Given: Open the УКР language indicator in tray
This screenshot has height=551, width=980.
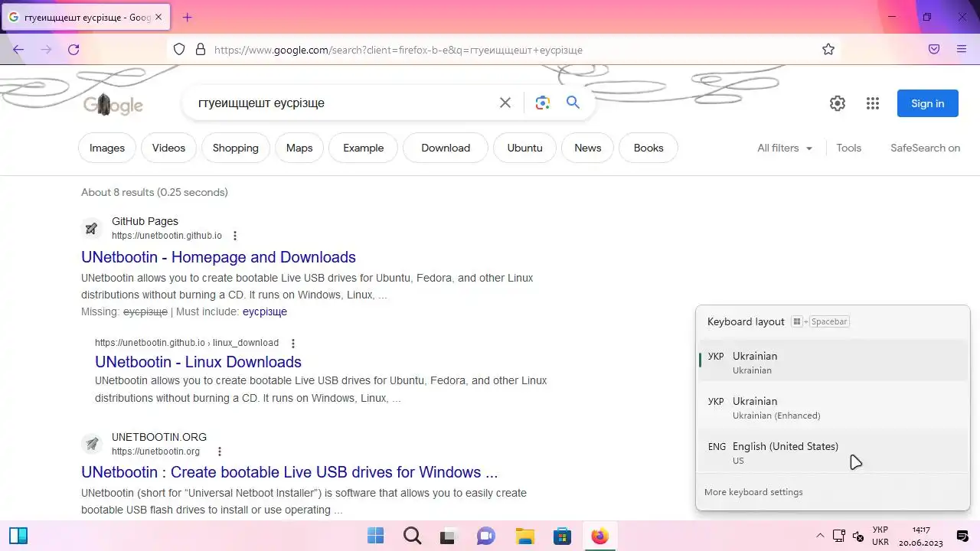Looking at the screenshot, I should tap(880, 536).
